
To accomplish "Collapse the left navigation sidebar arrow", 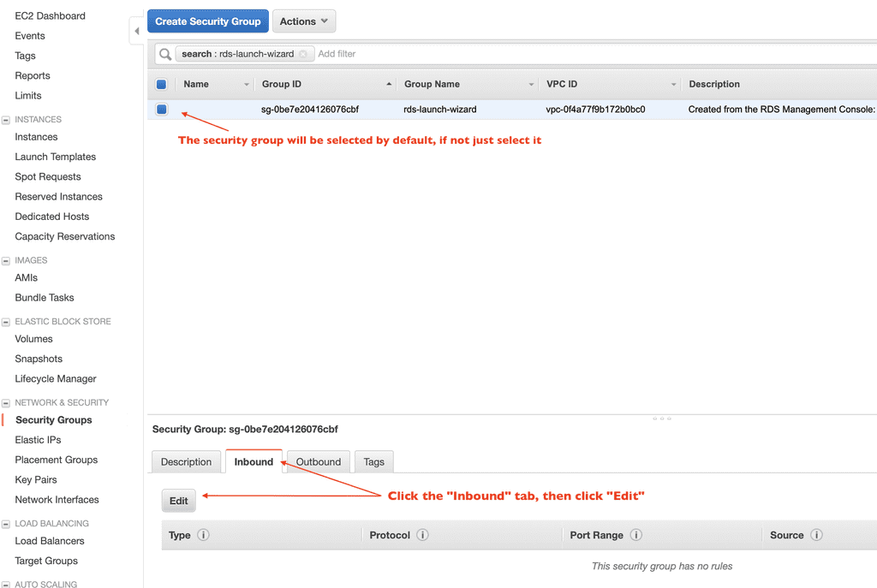I will coord(136,32).
